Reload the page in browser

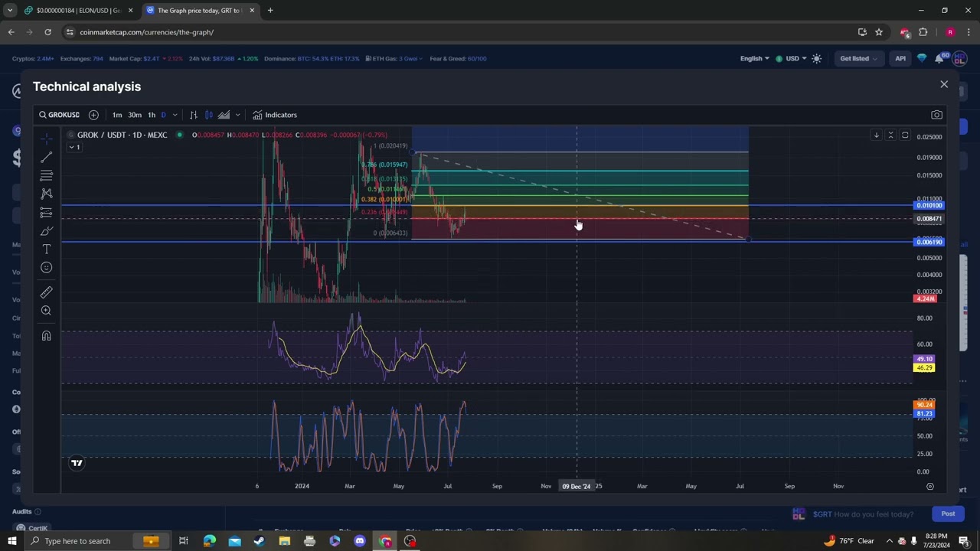47,32
